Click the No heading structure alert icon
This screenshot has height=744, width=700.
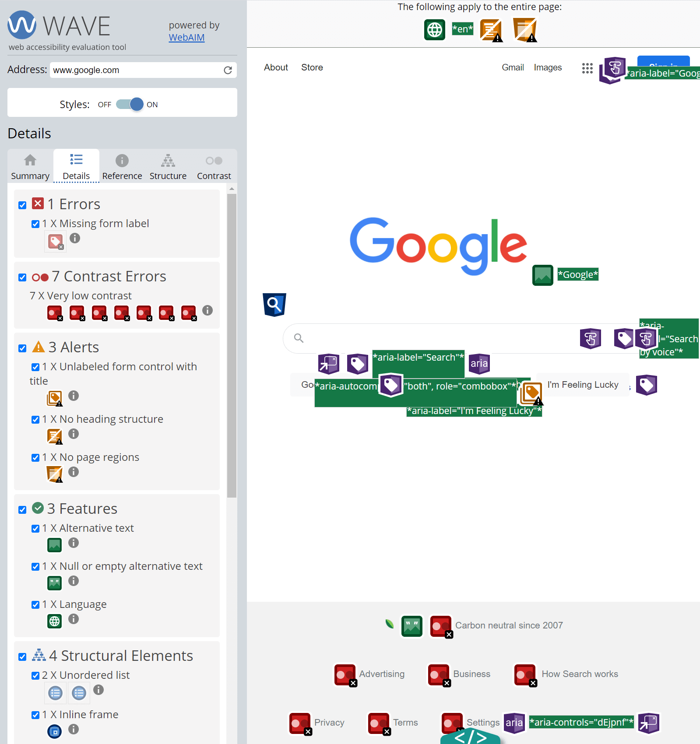click(x=54, y=436)
